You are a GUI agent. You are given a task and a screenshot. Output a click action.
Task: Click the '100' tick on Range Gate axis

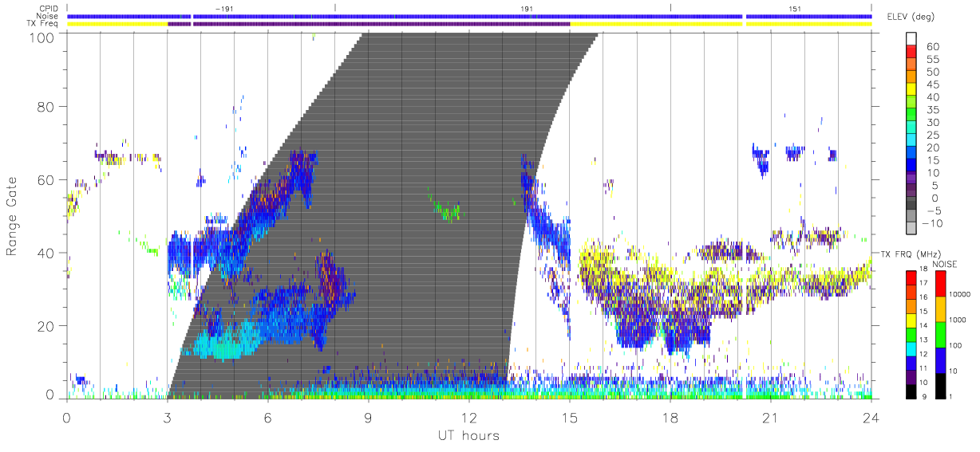(x=43, y=37)
